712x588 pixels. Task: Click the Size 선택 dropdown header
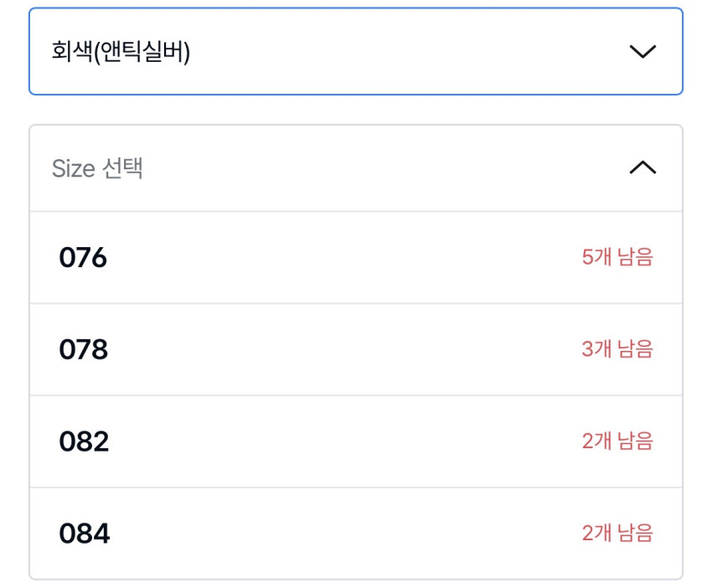(x=355, y=168)
